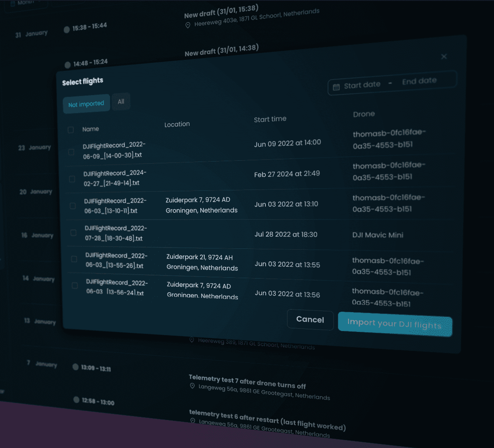Check flight DJIFlightRecord_2024-02-27_[21-49-14].txt
494x448 pixels.
(72, 179)
